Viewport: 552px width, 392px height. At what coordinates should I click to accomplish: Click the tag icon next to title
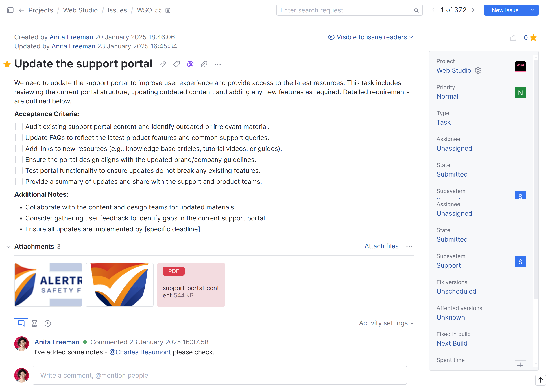(176, 64)
